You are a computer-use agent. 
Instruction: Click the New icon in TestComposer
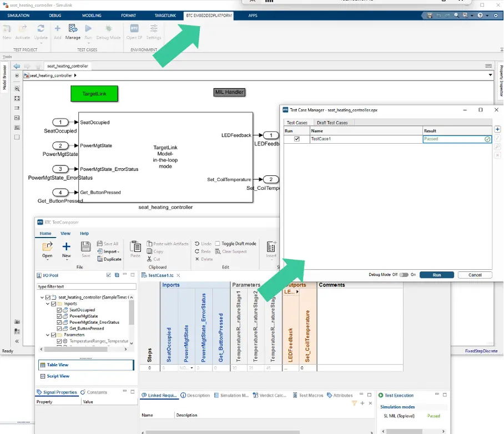[66, 249]
